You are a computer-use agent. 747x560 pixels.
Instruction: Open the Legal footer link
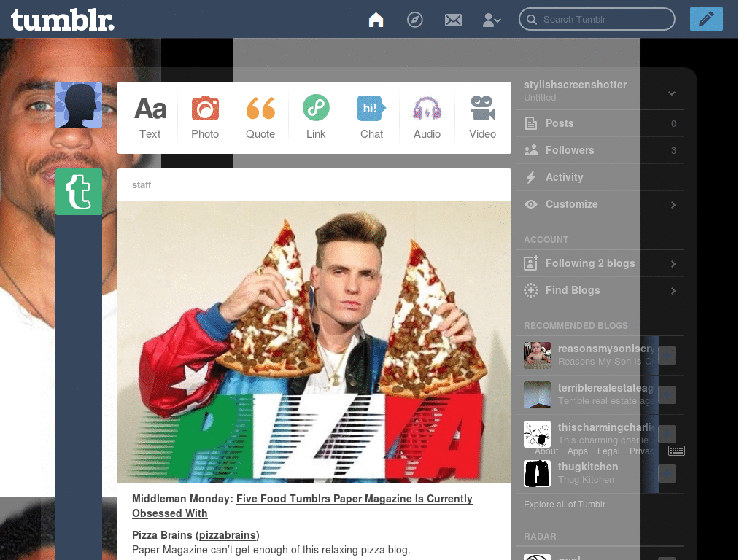tap(608, 451)
